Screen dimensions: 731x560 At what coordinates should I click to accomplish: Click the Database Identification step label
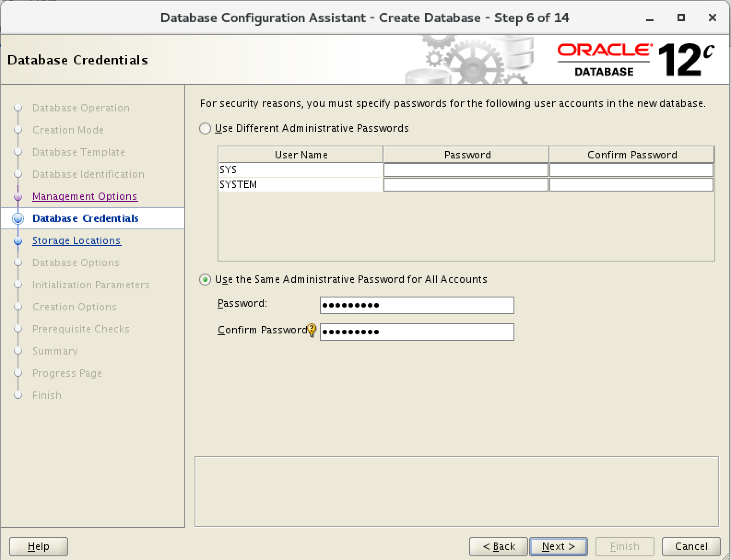click(x=88, y=174)
